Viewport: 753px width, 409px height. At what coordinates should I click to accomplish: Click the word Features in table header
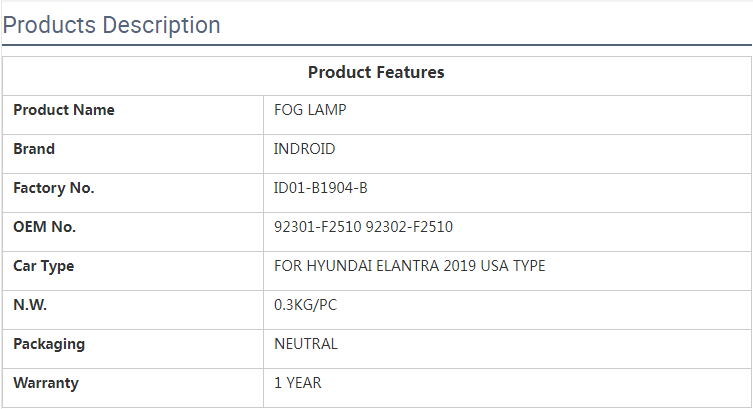coord(410,72)
